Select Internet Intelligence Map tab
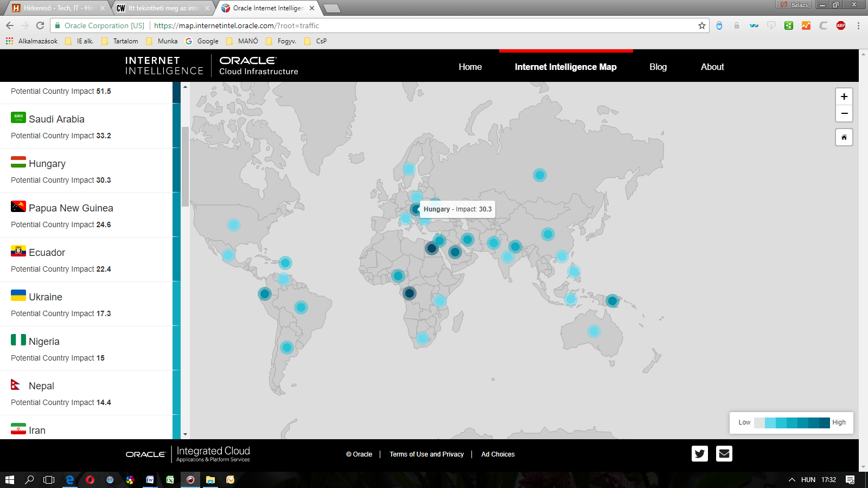The image size is (868, 488). point(566,67)
